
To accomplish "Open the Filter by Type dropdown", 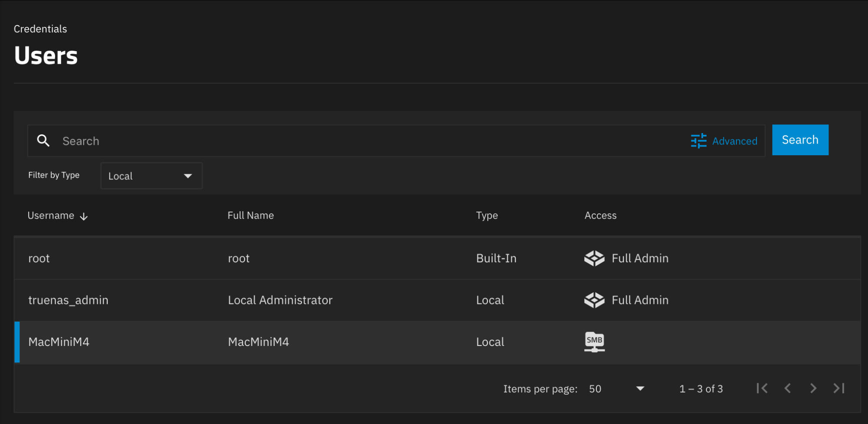I will coord(151,176).
